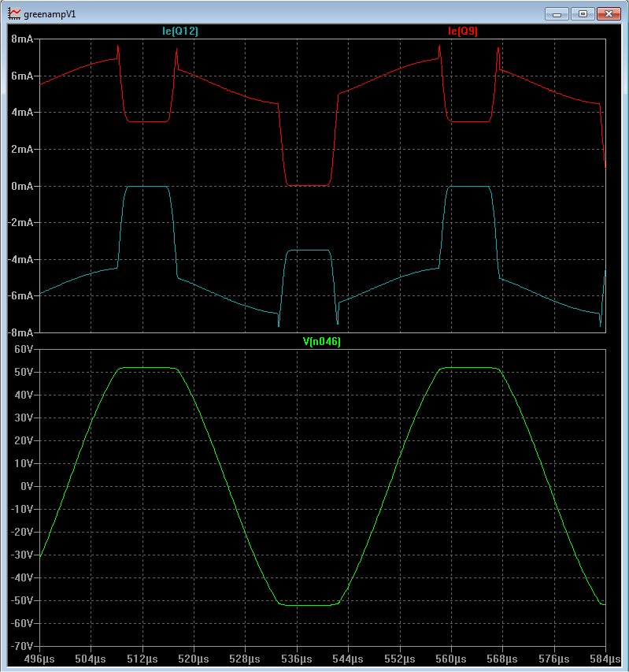Click the 536µs time axis label

click(297, 659)
